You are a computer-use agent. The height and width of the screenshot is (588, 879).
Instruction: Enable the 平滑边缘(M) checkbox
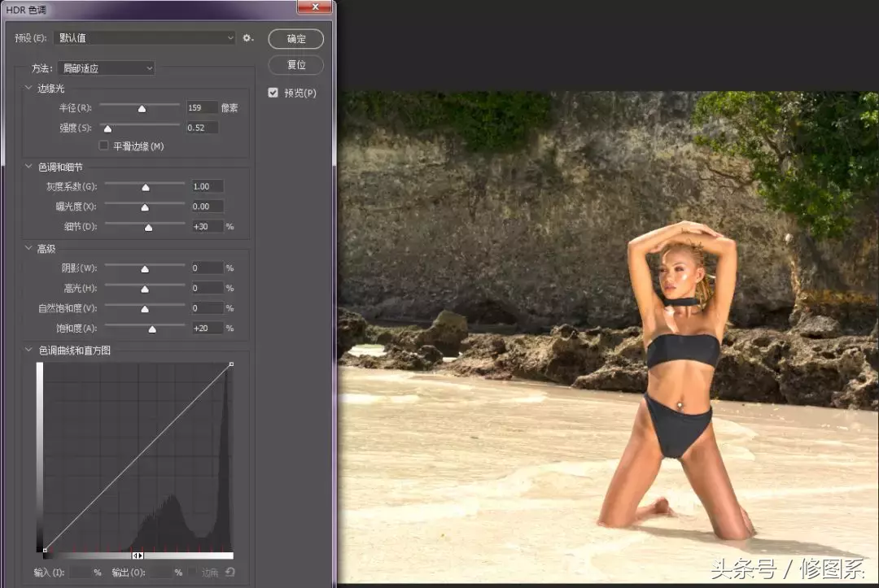click(103, 146)
